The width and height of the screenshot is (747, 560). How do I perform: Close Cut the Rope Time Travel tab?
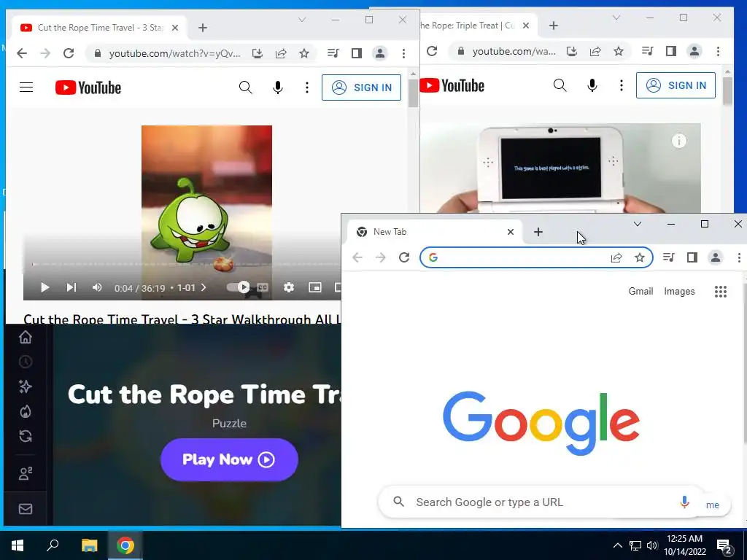[175, 28]
